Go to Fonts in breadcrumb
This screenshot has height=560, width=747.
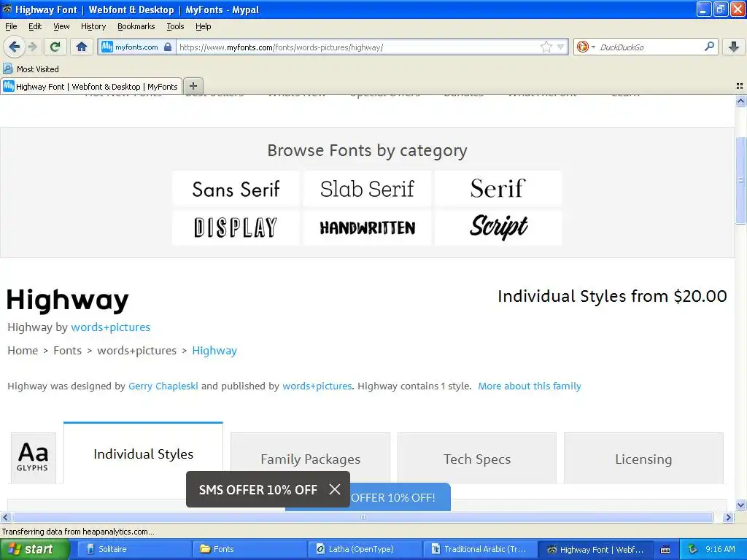(67, 351)
